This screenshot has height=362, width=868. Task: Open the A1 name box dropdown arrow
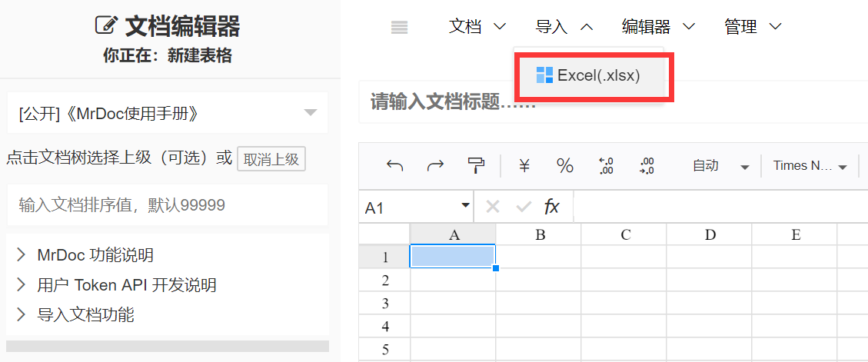[465, 207]
